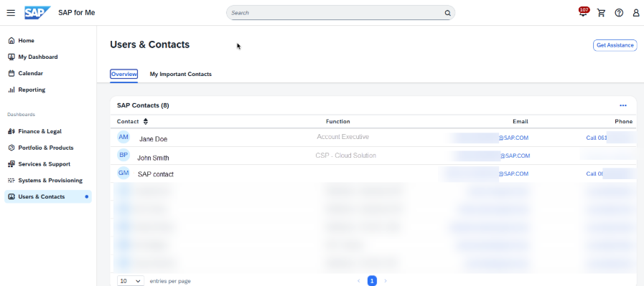Click the Get Assistance button

(615, 46)
